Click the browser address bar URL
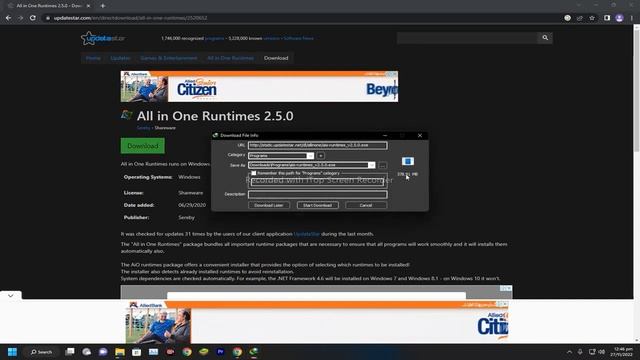The width and height of the screenshot is (640, 360). point(131,18)
